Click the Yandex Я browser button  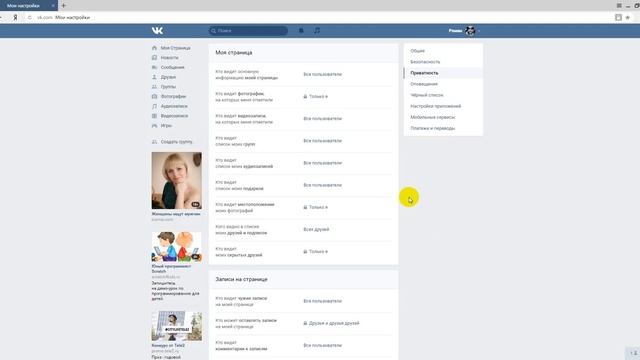coord(15,18)
